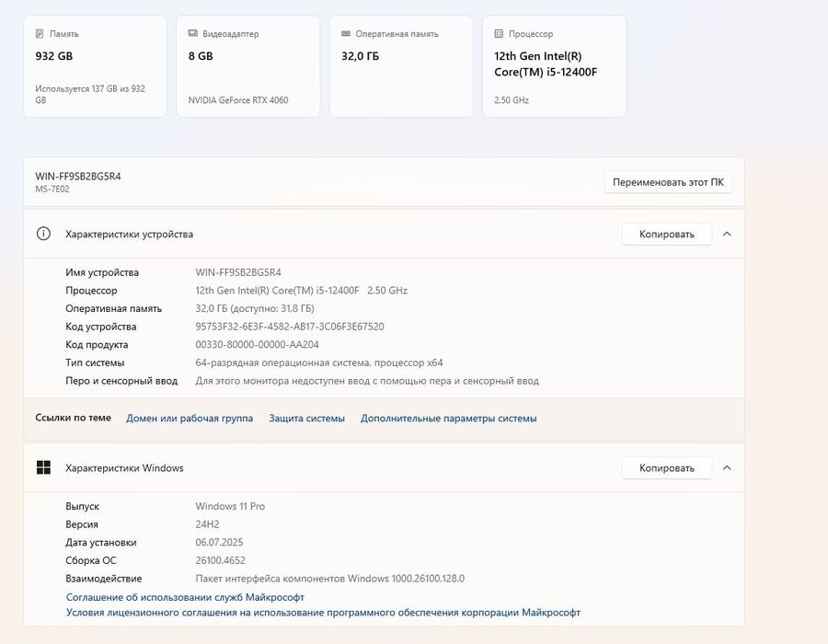This screenshot has width=828, height=644.
Task: Click the pen input unavailable message
Action: [x=367, y=381]
